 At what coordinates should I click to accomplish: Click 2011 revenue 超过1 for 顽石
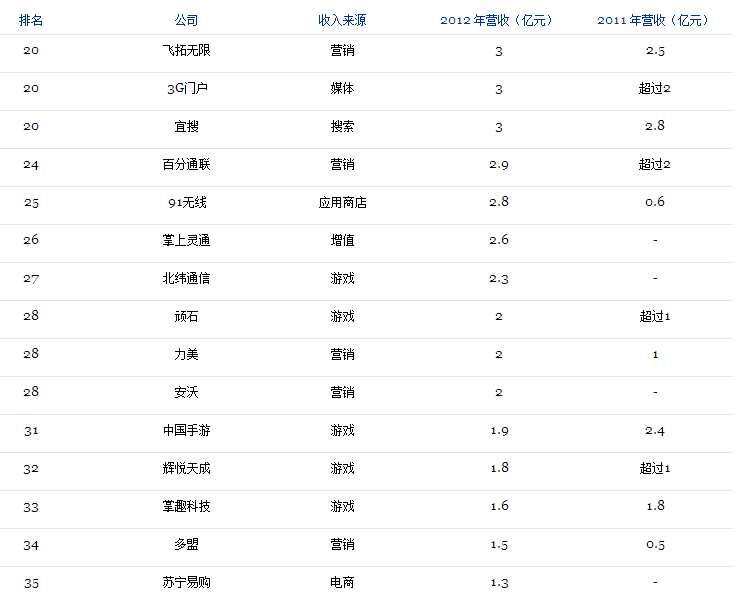tap(655, 316)
